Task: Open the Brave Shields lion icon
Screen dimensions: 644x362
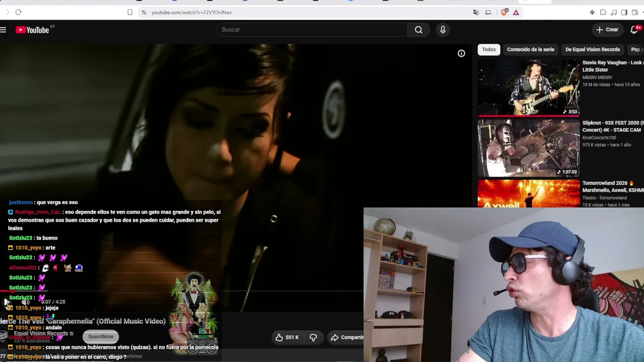Action: click(504, 12)
